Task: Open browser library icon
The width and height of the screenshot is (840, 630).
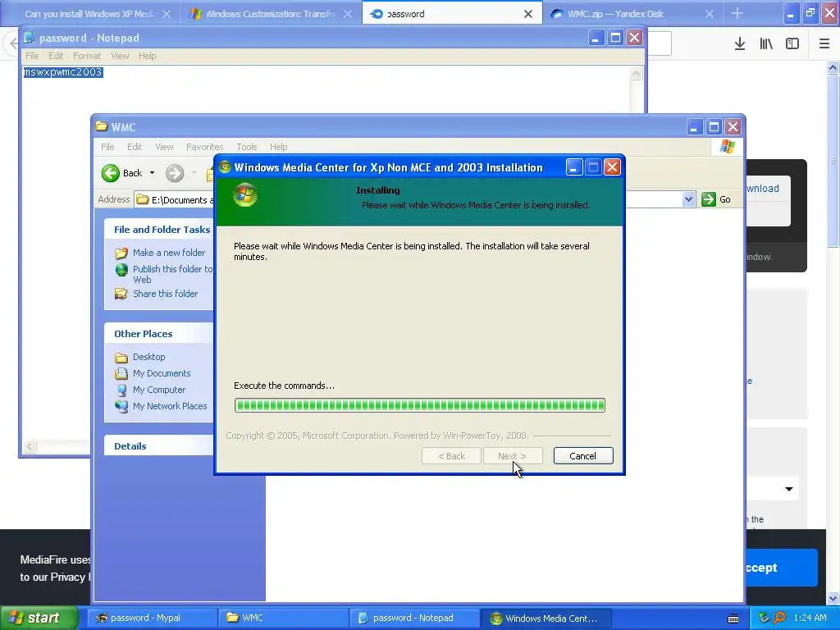Action: (x=766, y=44)
